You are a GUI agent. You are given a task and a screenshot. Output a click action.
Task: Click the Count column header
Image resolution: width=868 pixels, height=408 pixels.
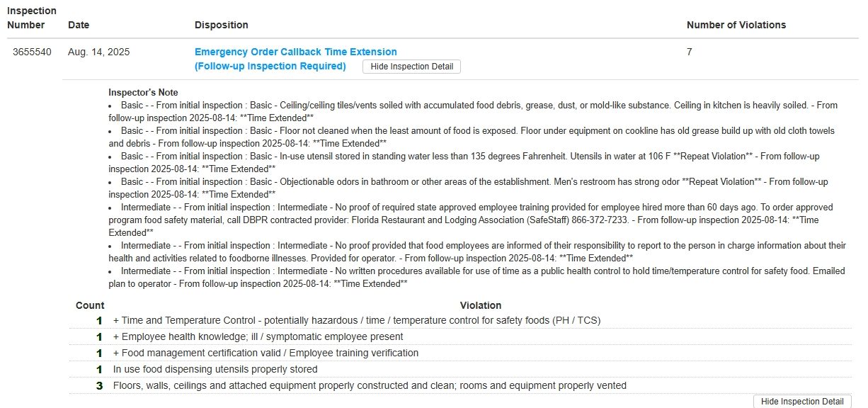(x=90, y=305)
